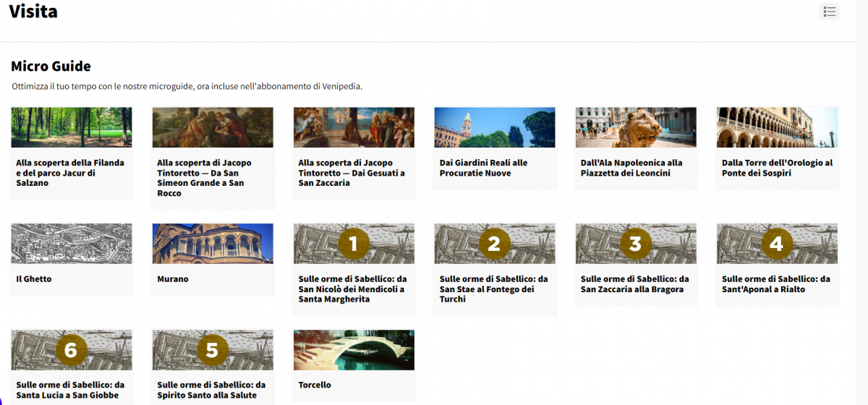The image size is (868, 405).
Task: Open 'Alla scoperta della Filanda e del parco Jacur' guide
Action: tap(70, 173)
